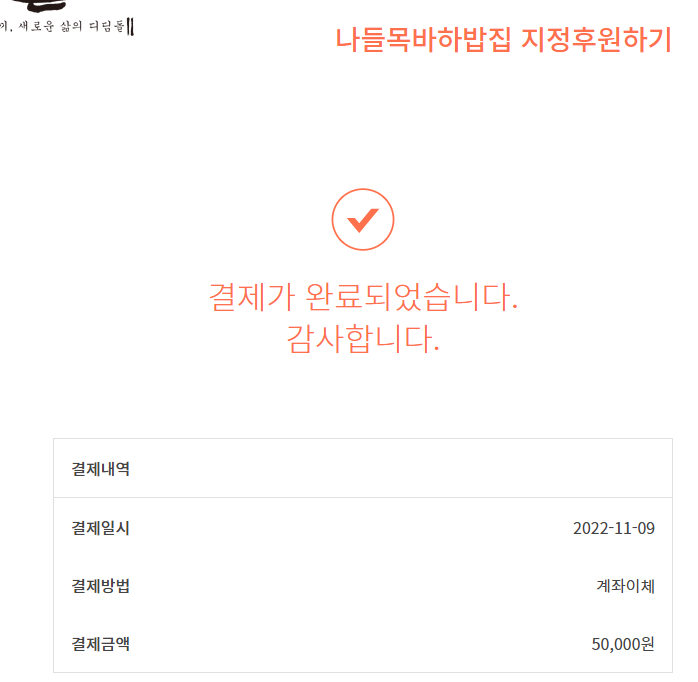Click the year '2022' in the payment date
Screen dimensions: 698x682
pyautogui.click(x=590, y=528)
